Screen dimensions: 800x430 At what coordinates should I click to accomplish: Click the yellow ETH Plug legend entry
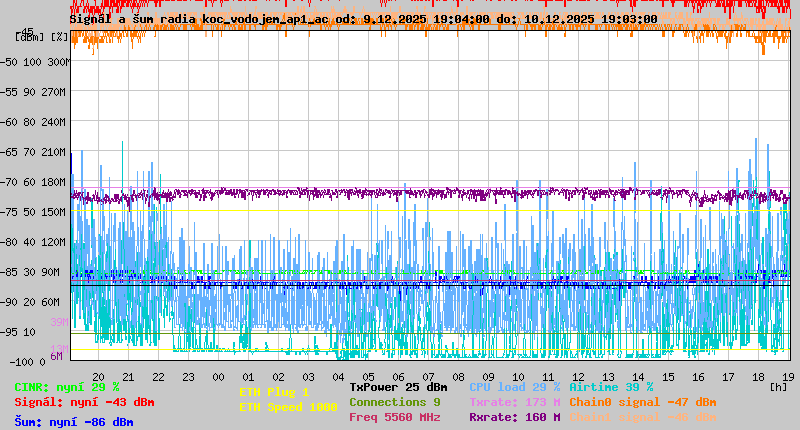click(x=274, y=392)
